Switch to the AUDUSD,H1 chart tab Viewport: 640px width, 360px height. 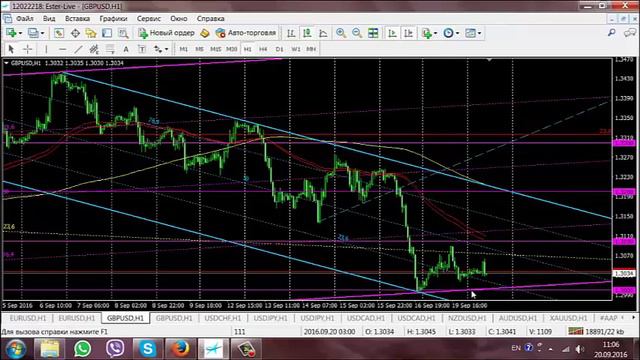(518, 318)
